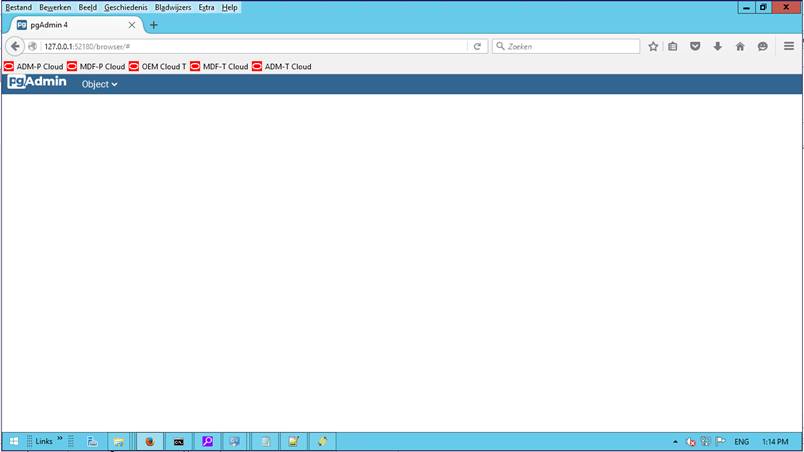Screen dimensions: 804x452
Task: Reload the page with refresh icon
Action: tap(477, 46)
